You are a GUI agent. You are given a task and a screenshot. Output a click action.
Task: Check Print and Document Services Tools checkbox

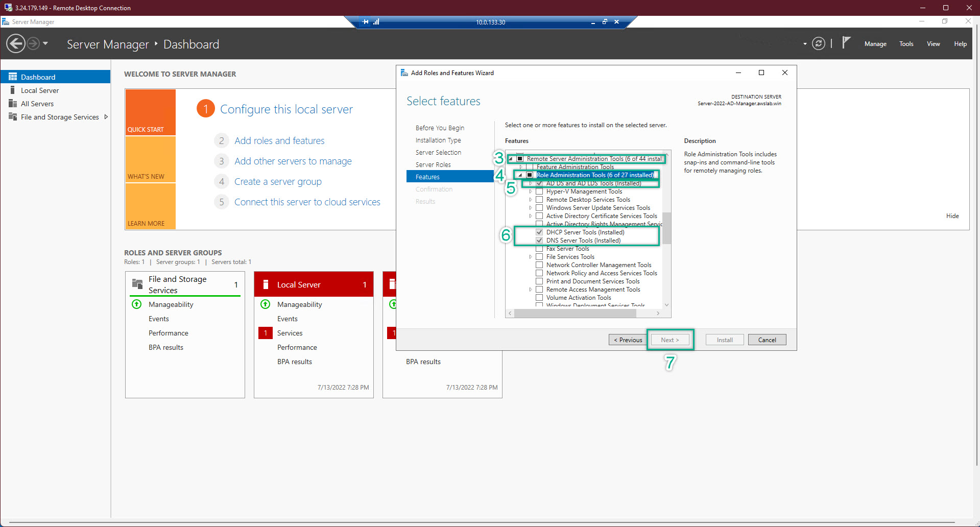(539, 281)
